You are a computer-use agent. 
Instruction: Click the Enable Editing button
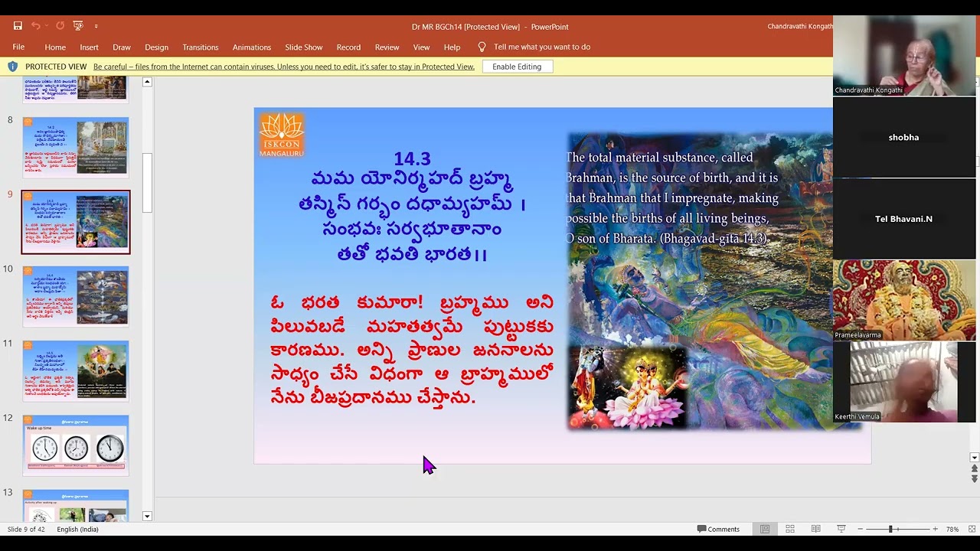[517, 67]
